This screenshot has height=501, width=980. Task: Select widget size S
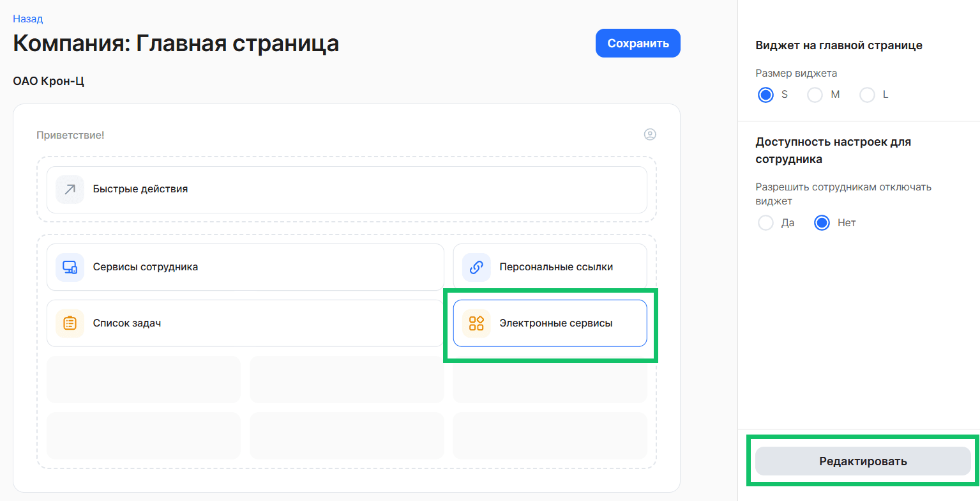[x=765, y=95]
